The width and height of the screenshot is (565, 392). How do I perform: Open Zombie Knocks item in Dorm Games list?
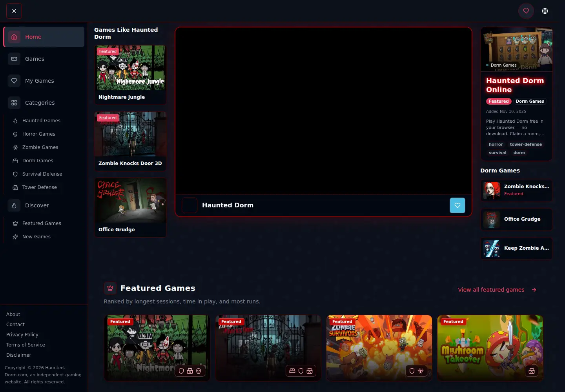(x=516, y=191)
